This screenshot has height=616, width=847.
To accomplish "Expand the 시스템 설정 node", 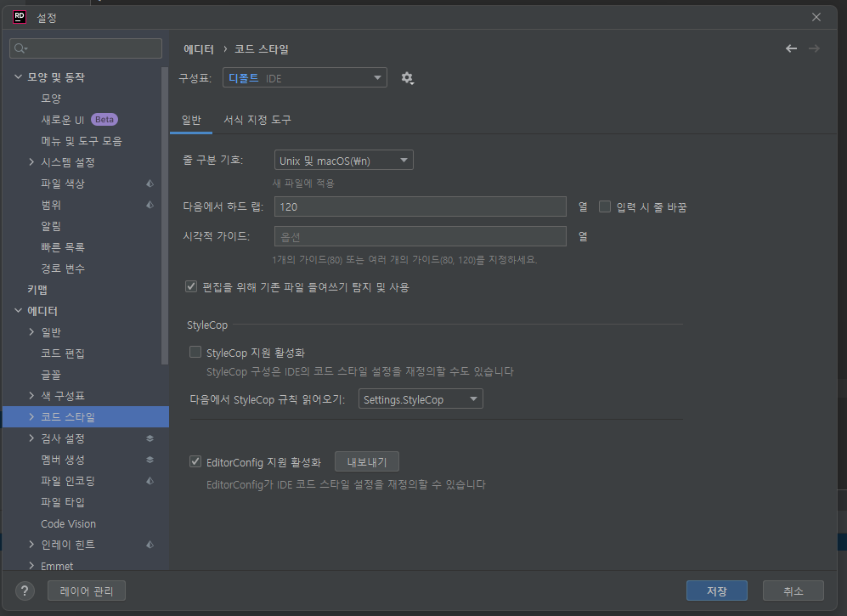I will (x=31, y=162).
